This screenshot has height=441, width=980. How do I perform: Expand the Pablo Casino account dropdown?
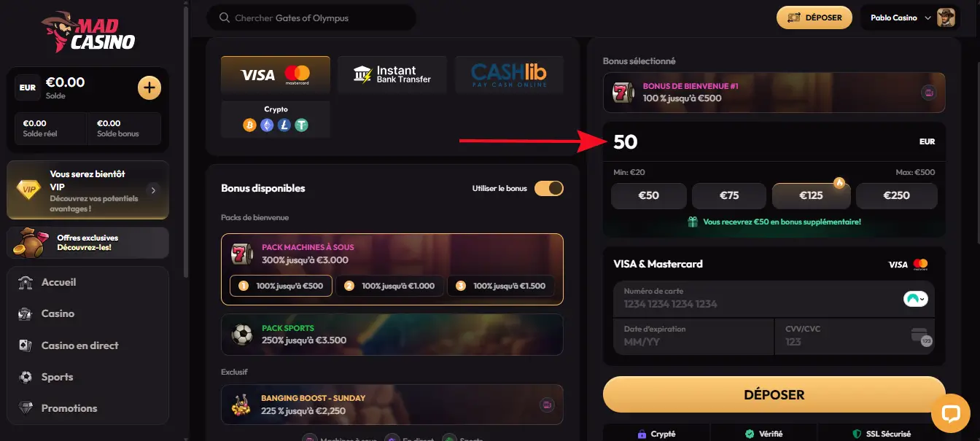[927, 17]
